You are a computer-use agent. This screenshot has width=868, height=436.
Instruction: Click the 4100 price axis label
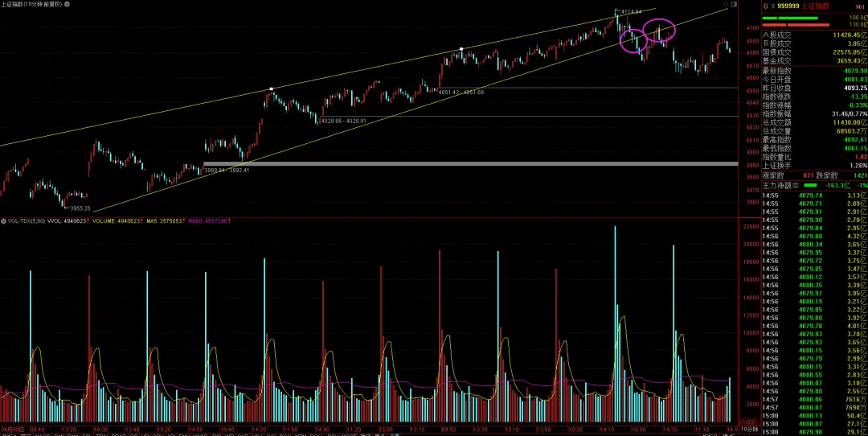tap(752, 27)
